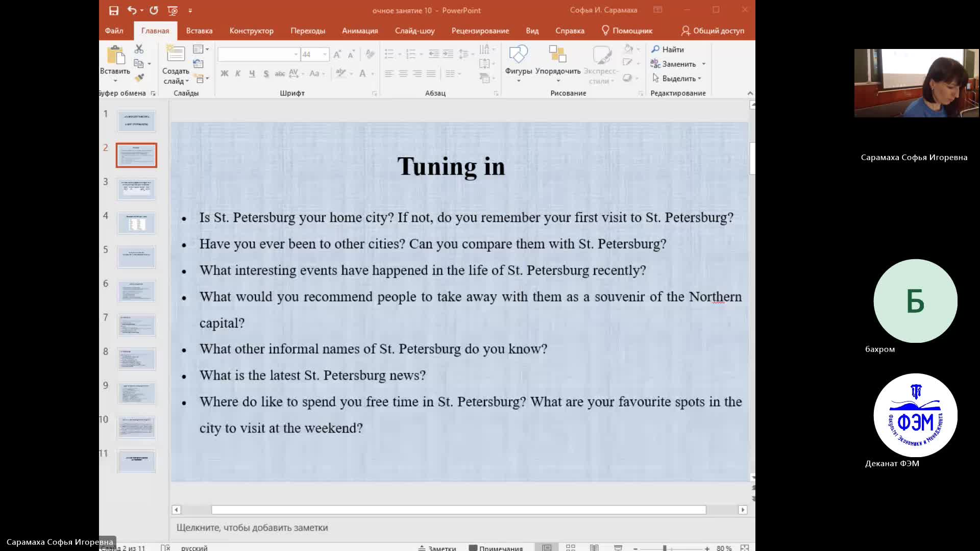
Task: Toggle text Shadow (S) formatting
Action: pos(266,73)
